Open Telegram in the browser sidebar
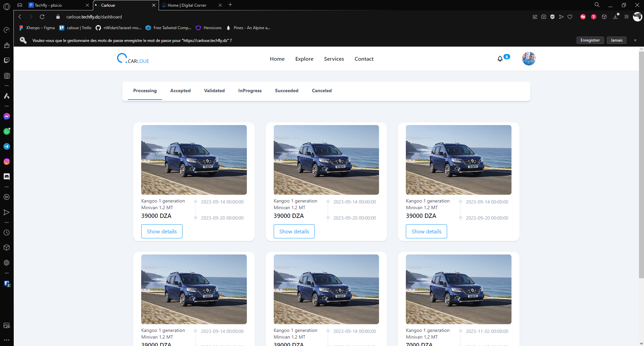644x346 pixels. [x=7, y=147]
